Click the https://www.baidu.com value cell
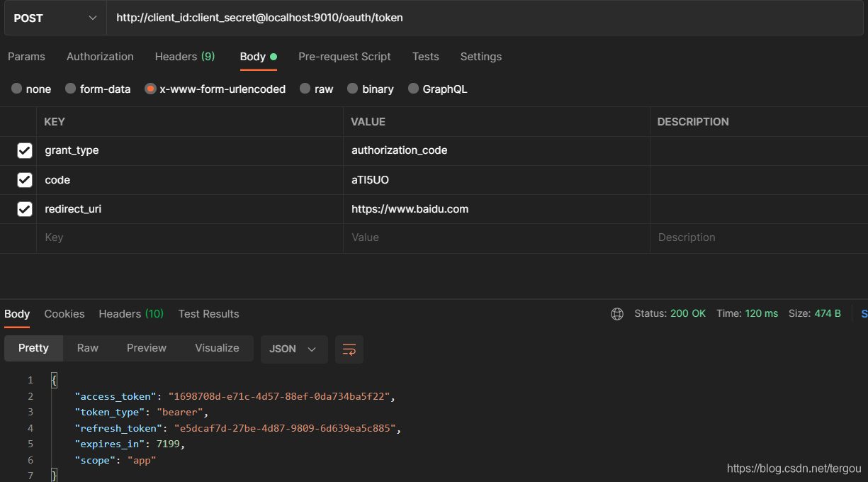Viewport: 868px width, 482px height. [497, 209]
